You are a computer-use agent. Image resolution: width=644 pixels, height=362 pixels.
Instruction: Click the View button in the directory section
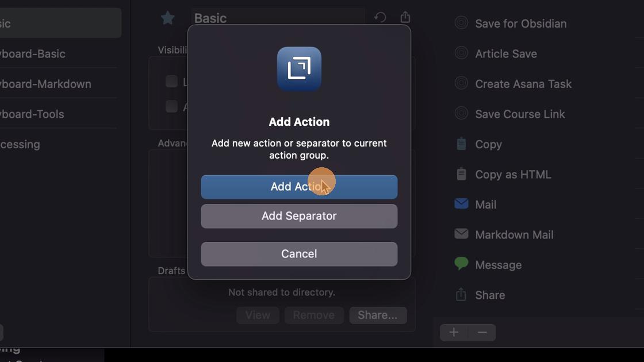click(258, 315)
